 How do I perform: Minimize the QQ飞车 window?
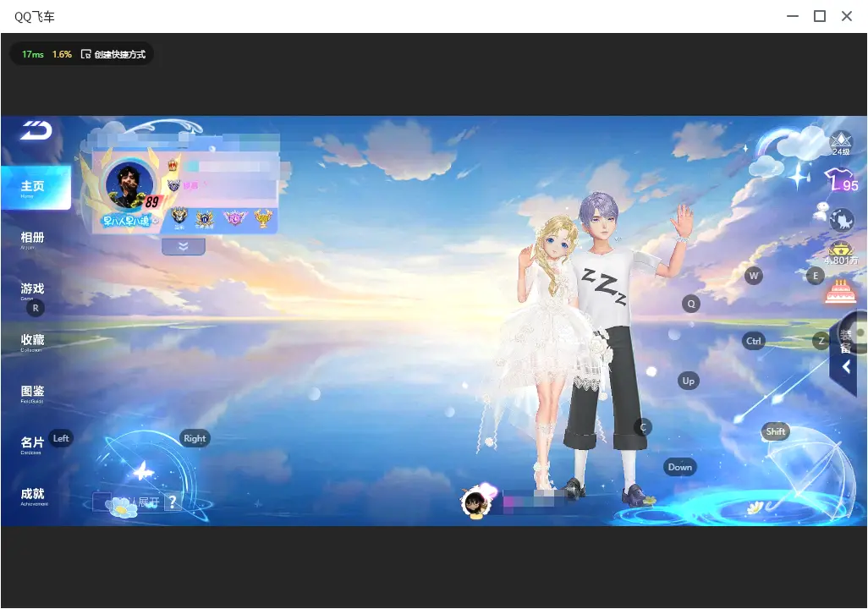point(793,17)
